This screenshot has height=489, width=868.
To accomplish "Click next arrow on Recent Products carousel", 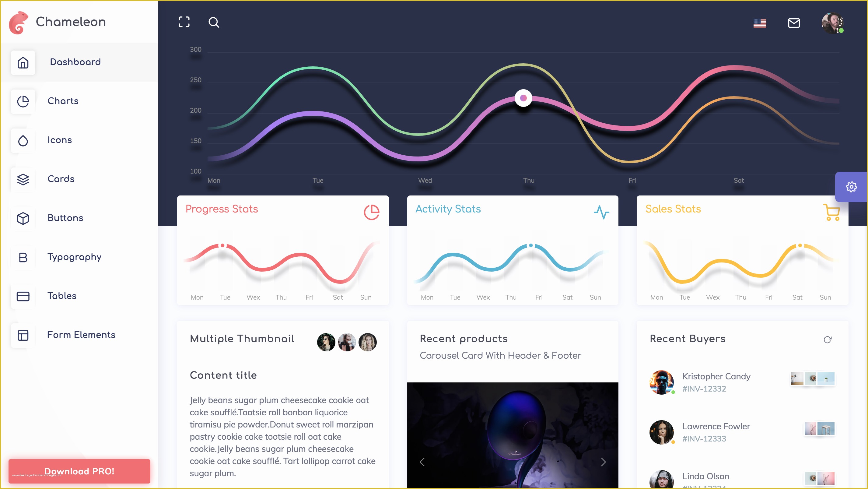I will pos(604,462).
